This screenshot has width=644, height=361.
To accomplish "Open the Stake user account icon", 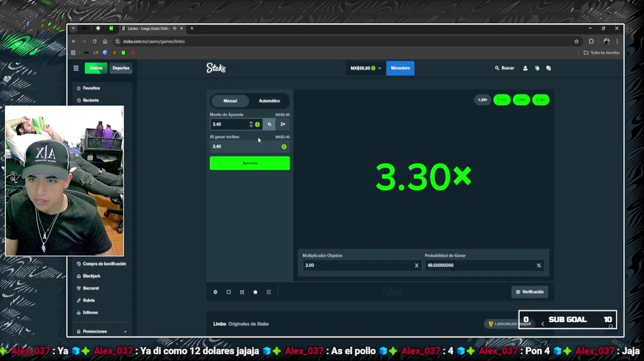I will pyautogui.click(x=525, y=68).
